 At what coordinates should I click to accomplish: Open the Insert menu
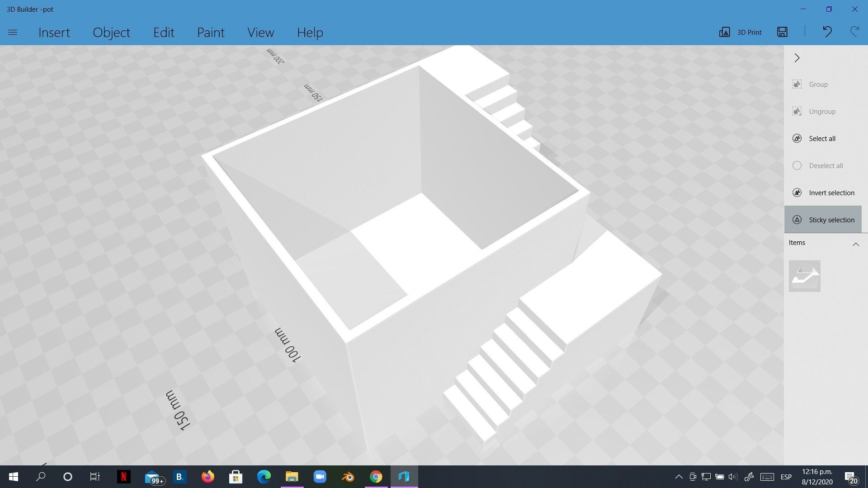point(54,33)
